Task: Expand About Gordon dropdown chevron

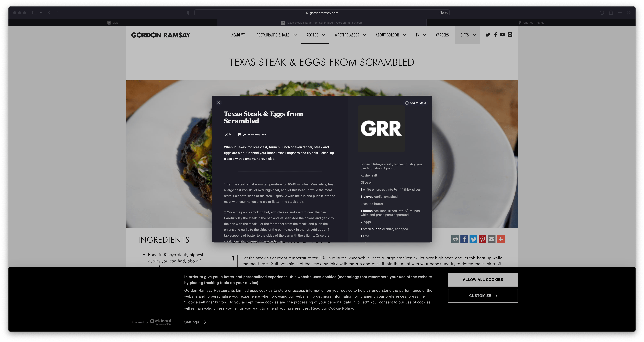Action: 404,35
